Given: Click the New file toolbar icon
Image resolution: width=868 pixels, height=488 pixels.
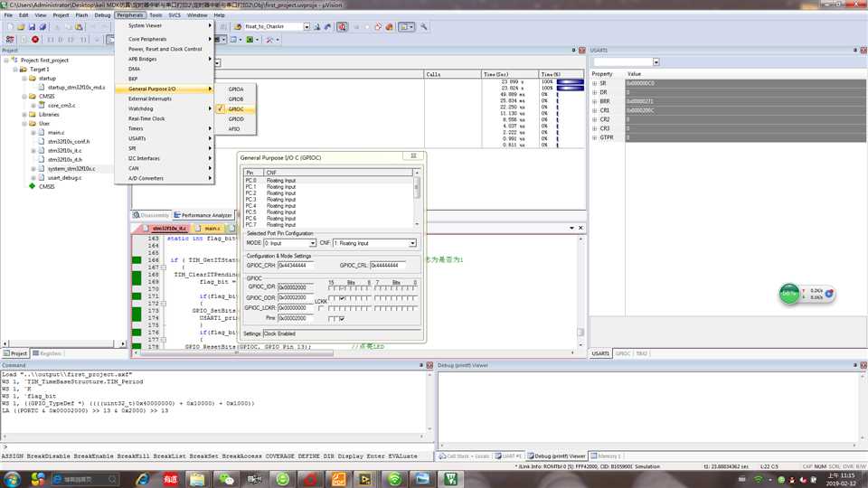Looking at the screenshot, I should pyautogui.click(x=9, y=26).
